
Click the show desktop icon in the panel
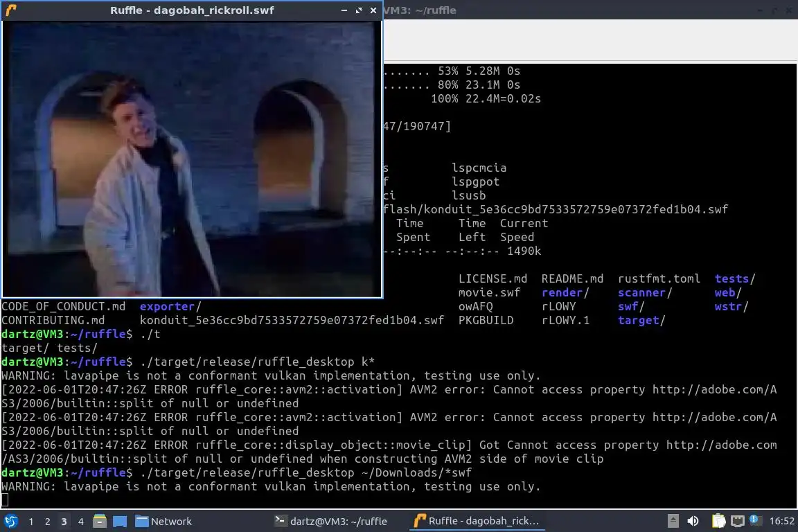click(x=120, y=522)
